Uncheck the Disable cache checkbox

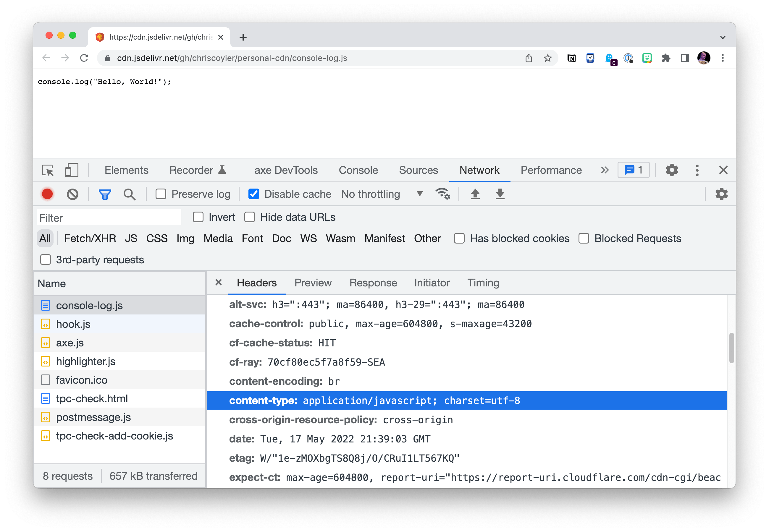click(254, 194)
